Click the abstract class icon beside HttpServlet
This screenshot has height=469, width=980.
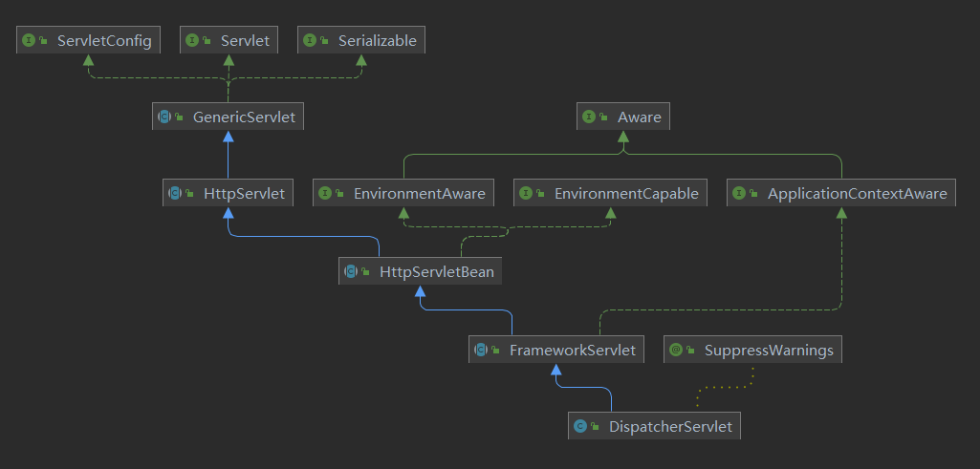click(174, 193)
